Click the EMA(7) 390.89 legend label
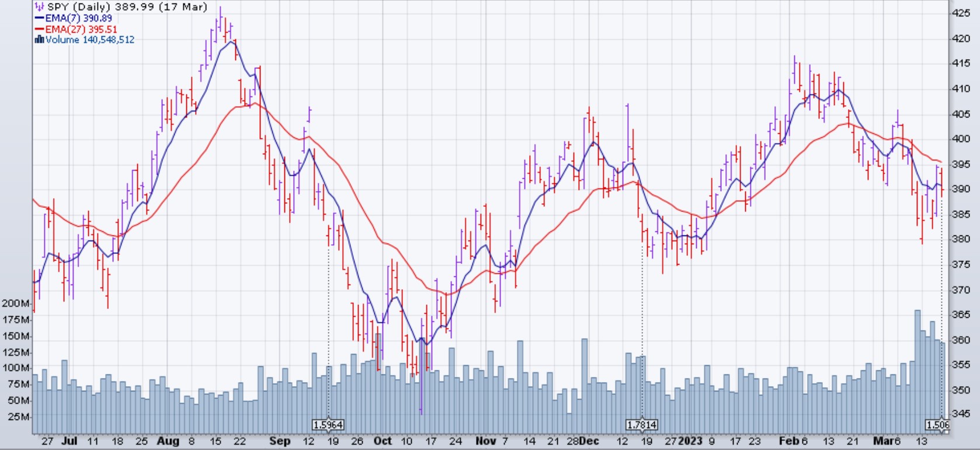Screen dimensions: 980x451 [x=79, y=18]
